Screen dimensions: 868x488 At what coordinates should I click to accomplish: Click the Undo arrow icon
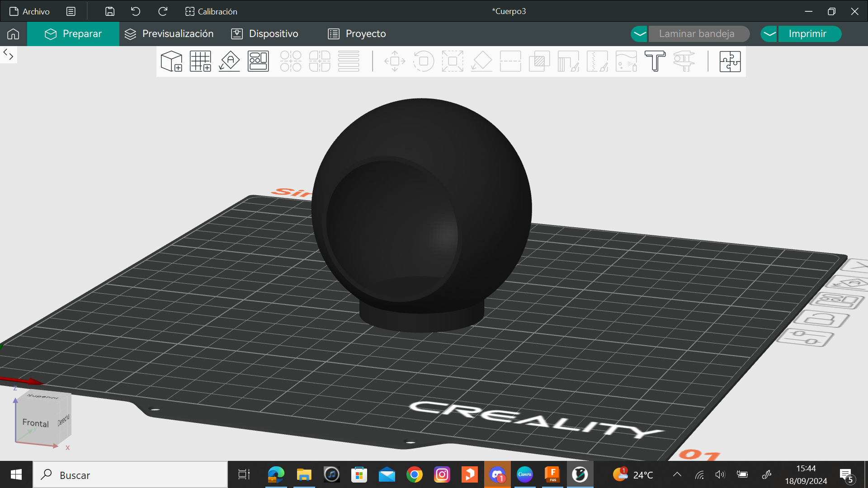[136, 11]
